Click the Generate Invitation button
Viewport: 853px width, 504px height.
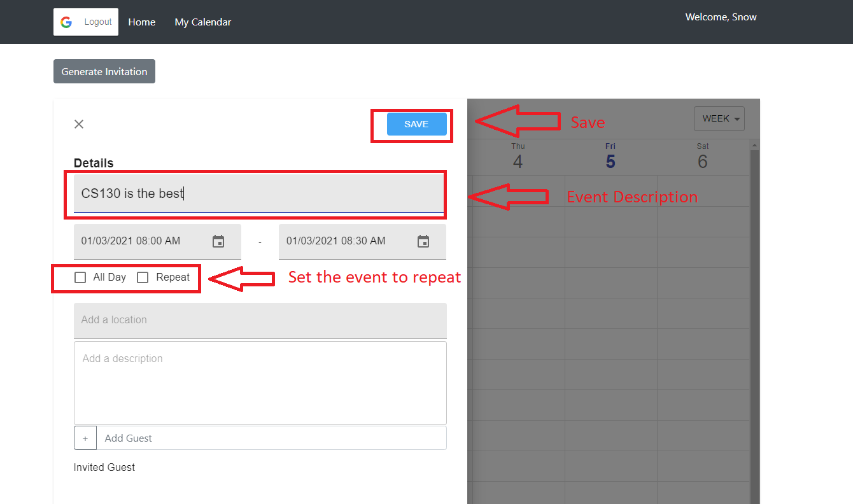104,71
